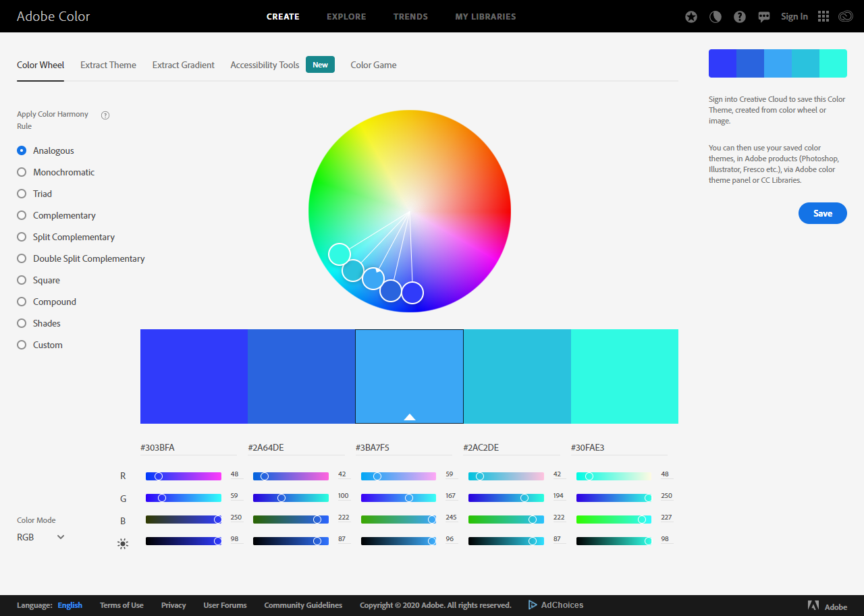Click the R slider for #2AC2DE
Viewport: 864px width, 616px height.
[506, 476]
